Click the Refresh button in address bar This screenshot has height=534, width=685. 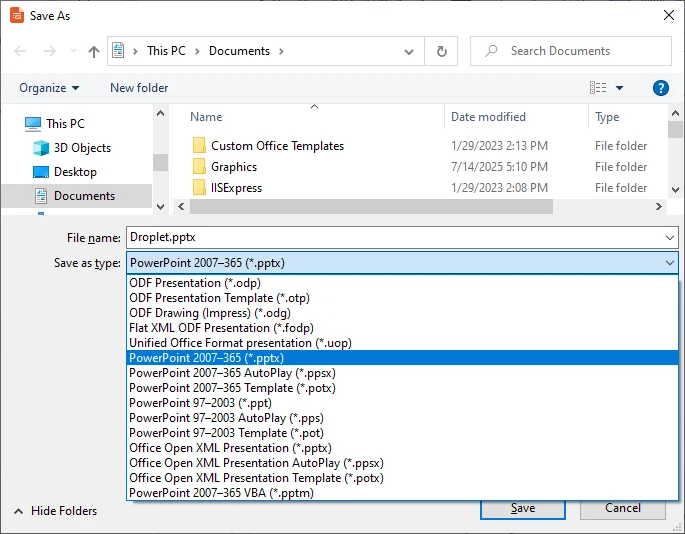click(441, 51)
